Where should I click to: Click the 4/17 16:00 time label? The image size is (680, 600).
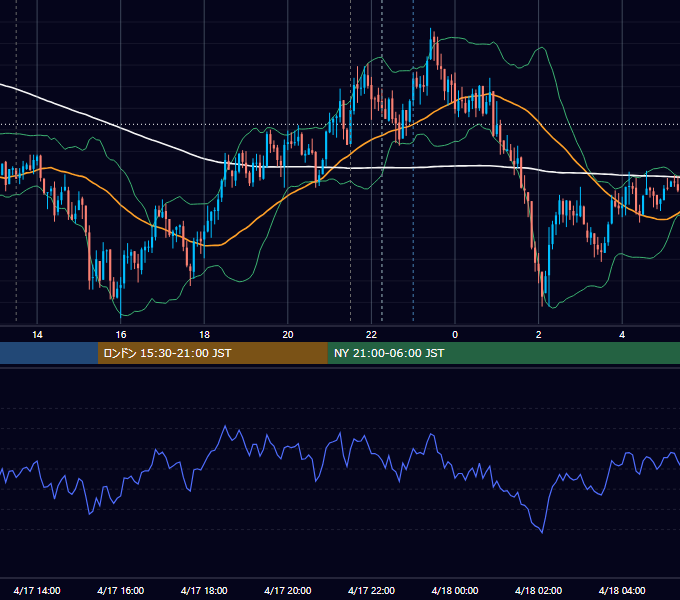tap(121, 590)
